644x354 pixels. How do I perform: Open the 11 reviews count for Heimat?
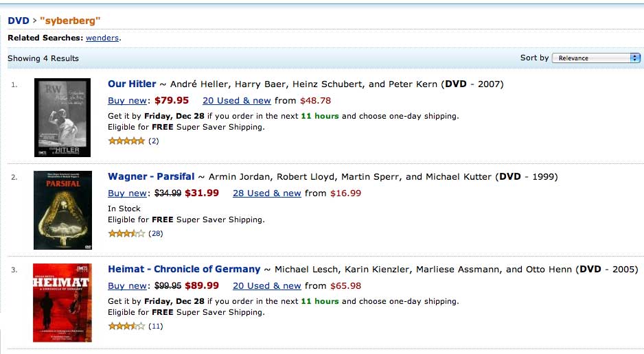pos(156,326)
